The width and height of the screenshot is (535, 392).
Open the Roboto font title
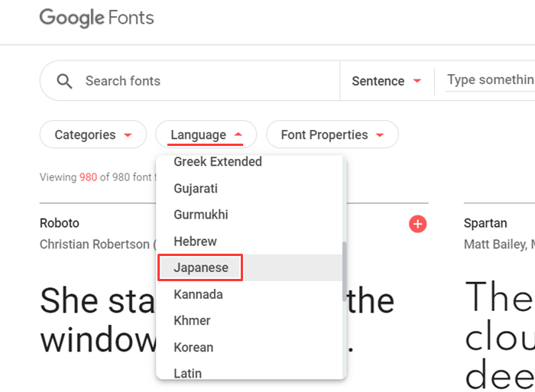point(60,223)
